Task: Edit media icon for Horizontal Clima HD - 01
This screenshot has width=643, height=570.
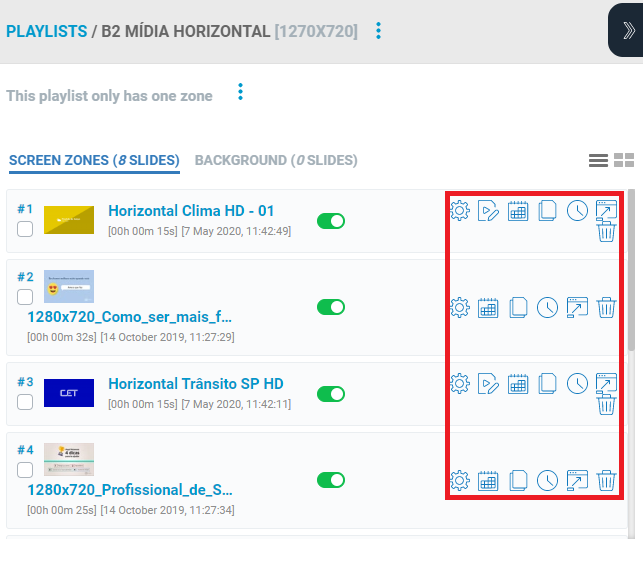Action: tap(488, 211)
